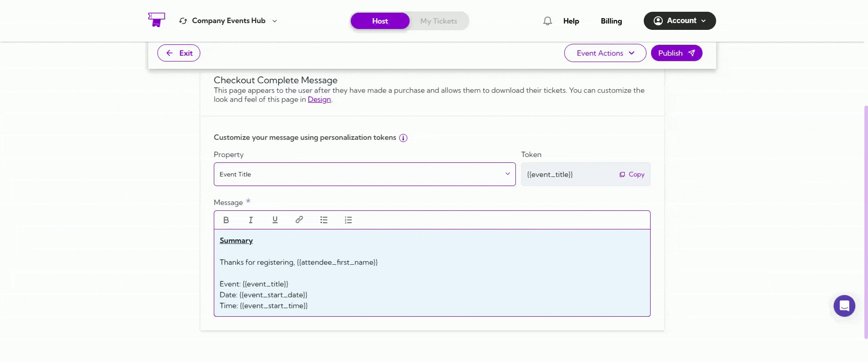This screenshot has width=868, height=362.
Task: Open the Property dropdown showing Event Title
Action: [364, 174]
